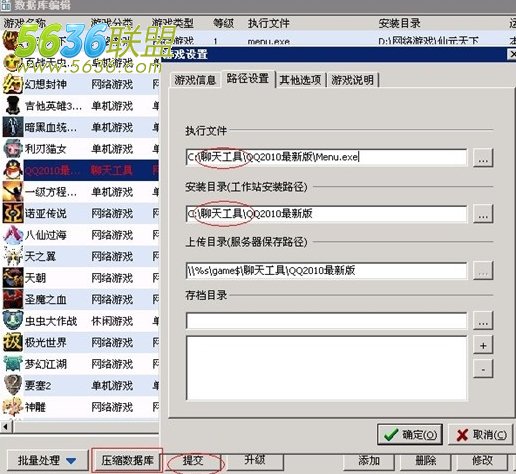
Task: Click into the 上传目录 path field
Action: [x=326, y=270]
